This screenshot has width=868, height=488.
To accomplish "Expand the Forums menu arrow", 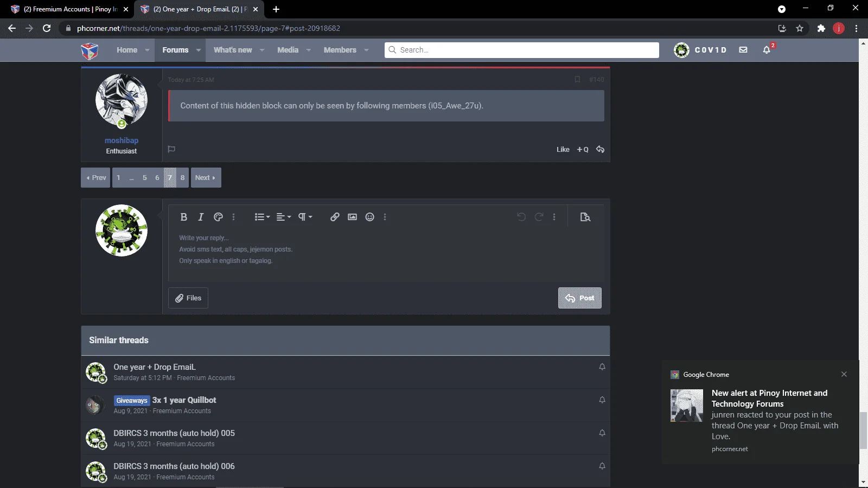I will (199, 50).
